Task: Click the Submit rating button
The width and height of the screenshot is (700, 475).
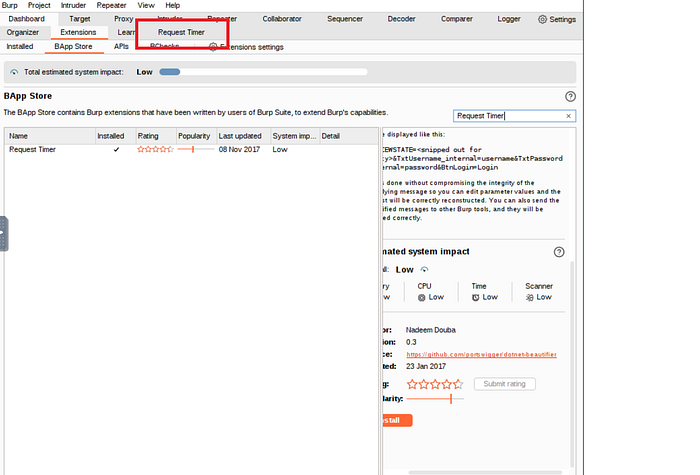Action: tap(504, 384)
